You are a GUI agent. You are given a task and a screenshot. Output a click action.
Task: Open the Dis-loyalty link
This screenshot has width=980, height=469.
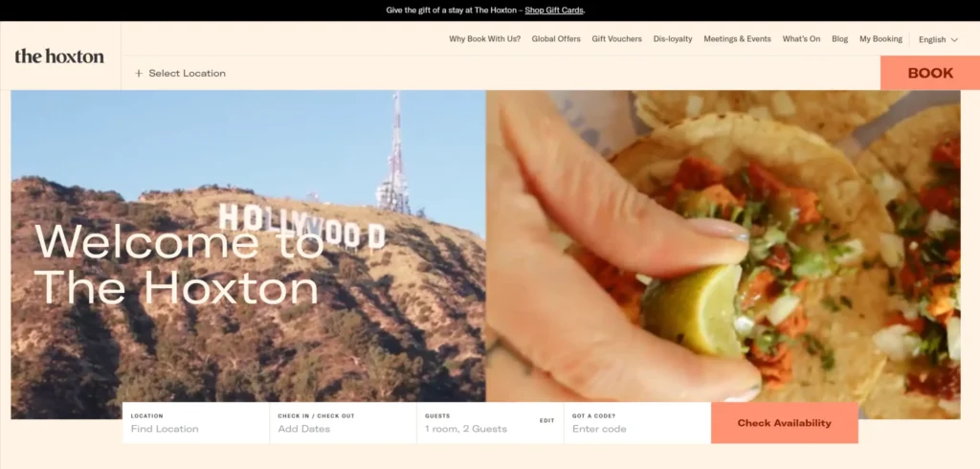point(673,39)
